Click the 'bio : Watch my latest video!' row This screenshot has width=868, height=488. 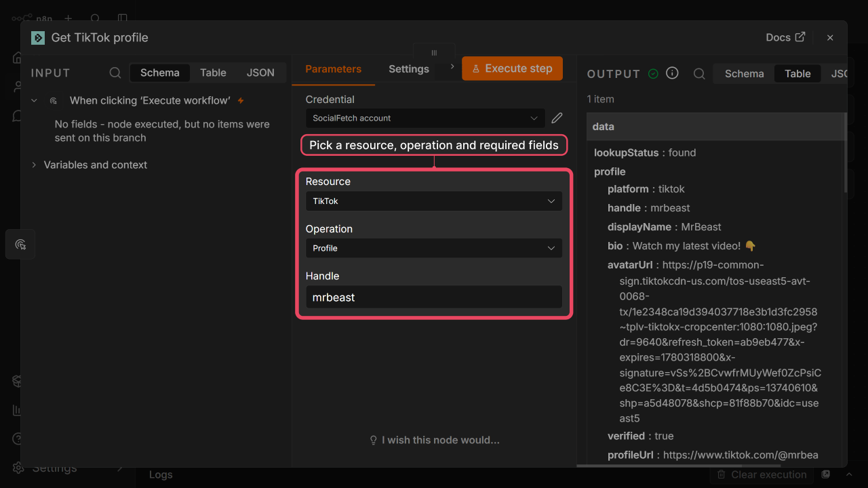coord(682,246)
